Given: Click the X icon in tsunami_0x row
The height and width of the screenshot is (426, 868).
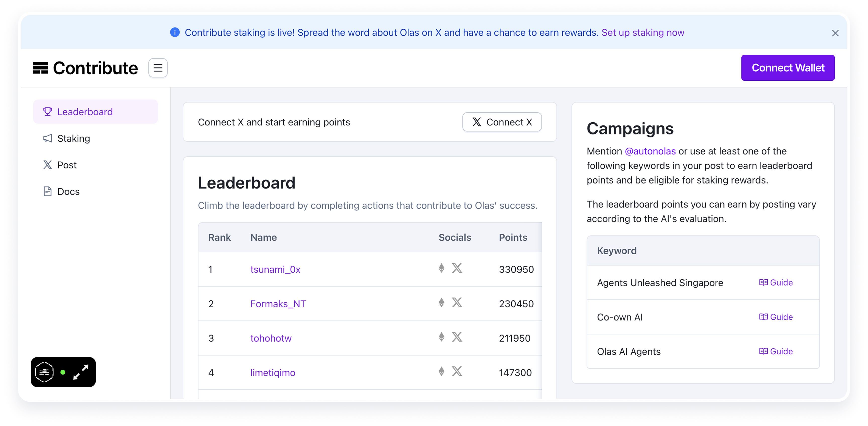Looking at the screenshot, I should 457,268.
